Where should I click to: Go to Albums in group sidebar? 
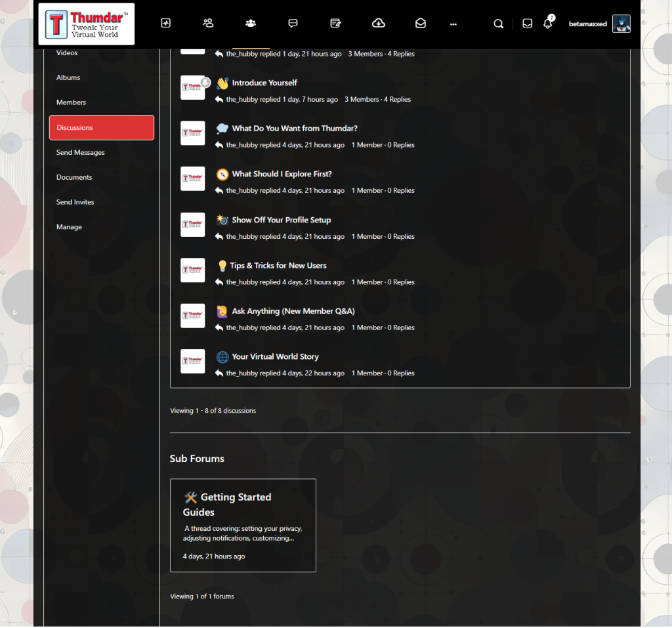click(x=68, y=77)
